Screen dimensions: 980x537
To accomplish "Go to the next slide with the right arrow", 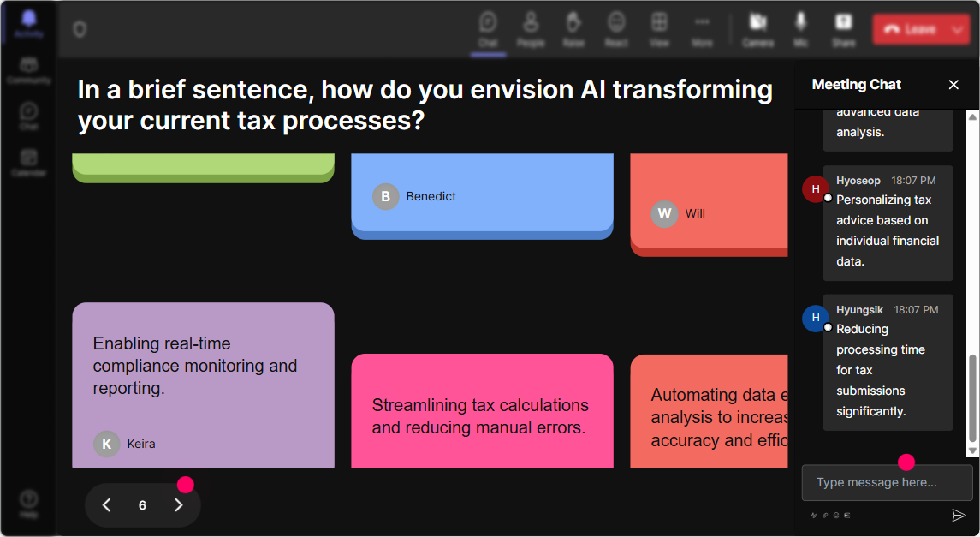I will click(x=179, y=505).
